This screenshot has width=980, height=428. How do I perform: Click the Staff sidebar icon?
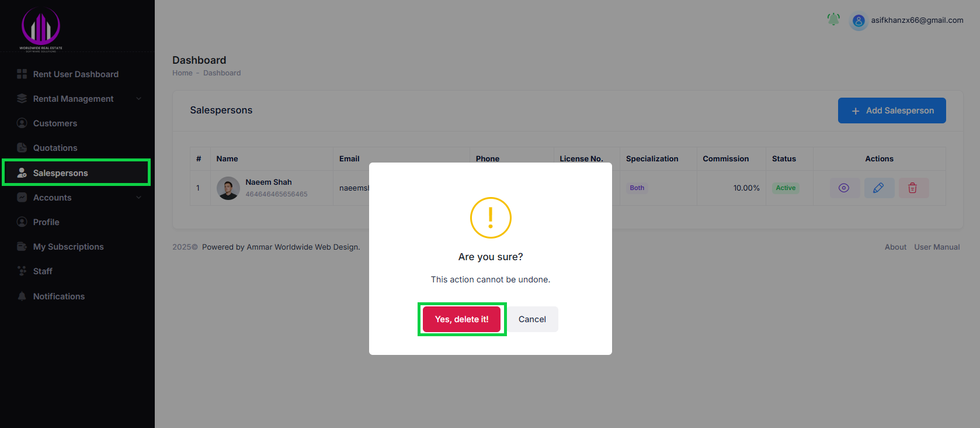[x=22, y=271]
